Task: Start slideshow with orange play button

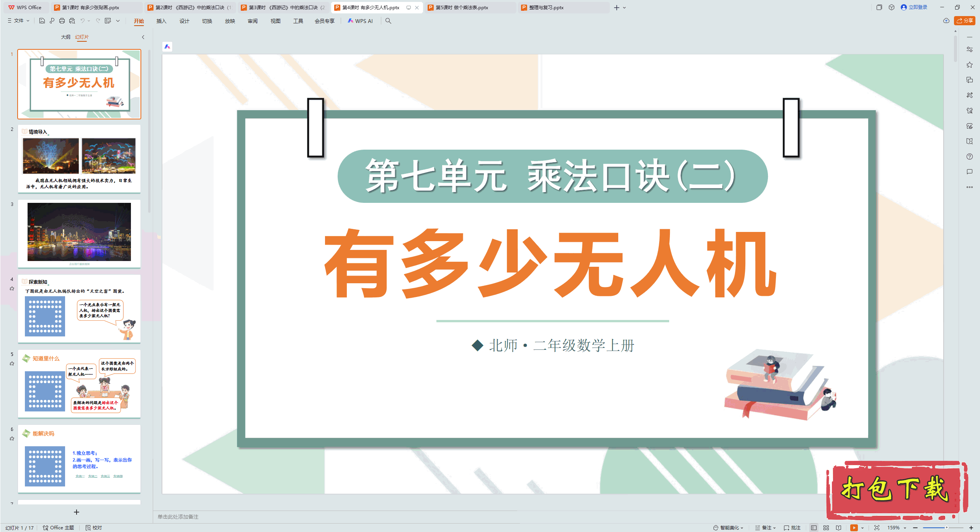Action: pyautogui.click(x=854, y=527)
